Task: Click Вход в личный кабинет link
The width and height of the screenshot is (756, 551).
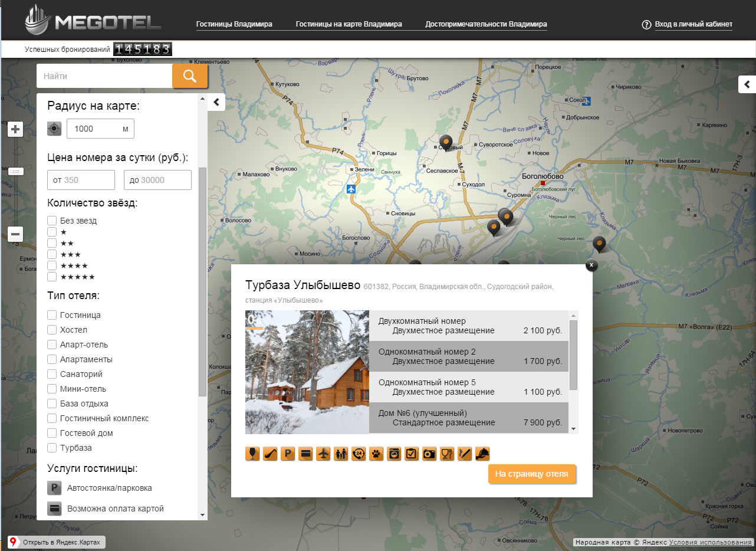Action: point(693,24)
